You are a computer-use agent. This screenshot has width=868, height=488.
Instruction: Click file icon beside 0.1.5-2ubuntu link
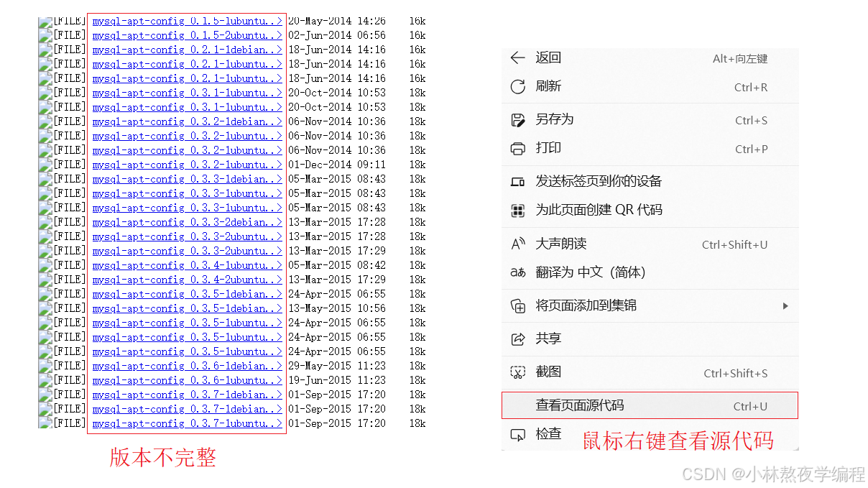pyautogui.click(x=45, y=35)
